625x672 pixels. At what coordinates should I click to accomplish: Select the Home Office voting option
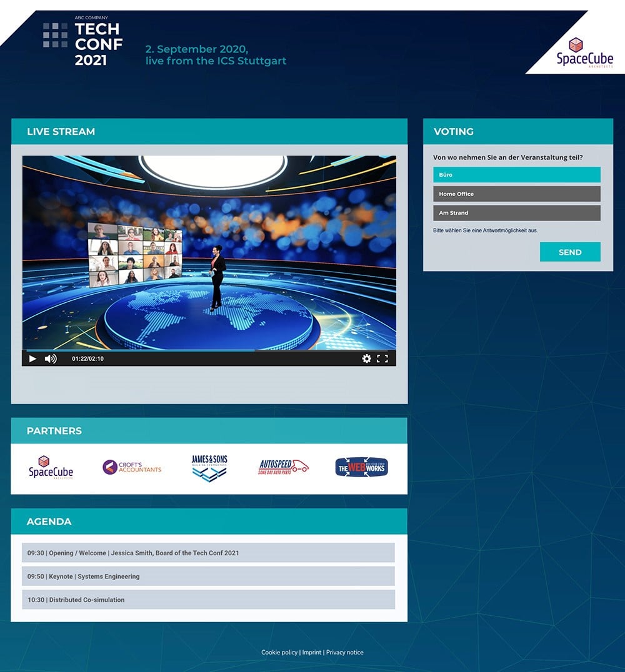point(516,194)
